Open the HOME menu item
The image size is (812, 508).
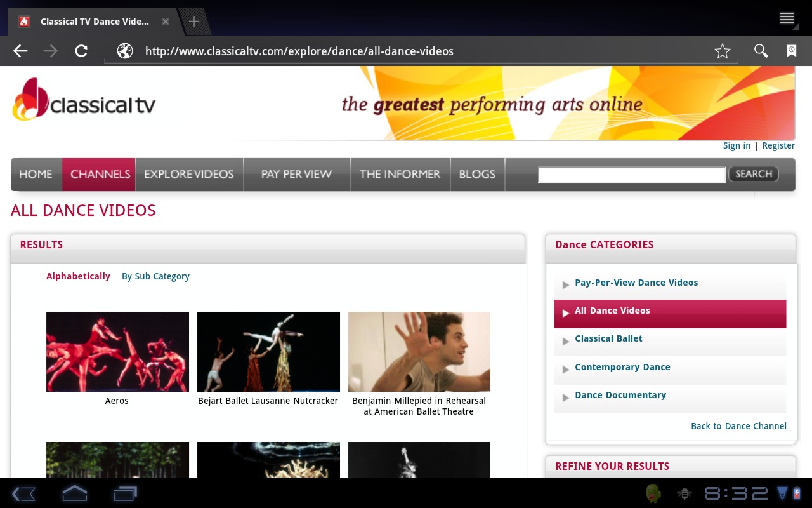36,174
